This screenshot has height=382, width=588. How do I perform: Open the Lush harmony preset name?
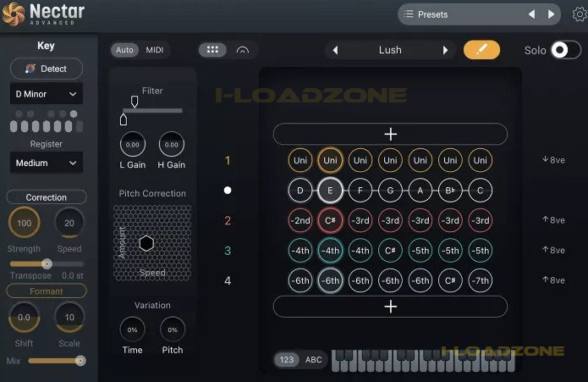[x=390, y=50]
